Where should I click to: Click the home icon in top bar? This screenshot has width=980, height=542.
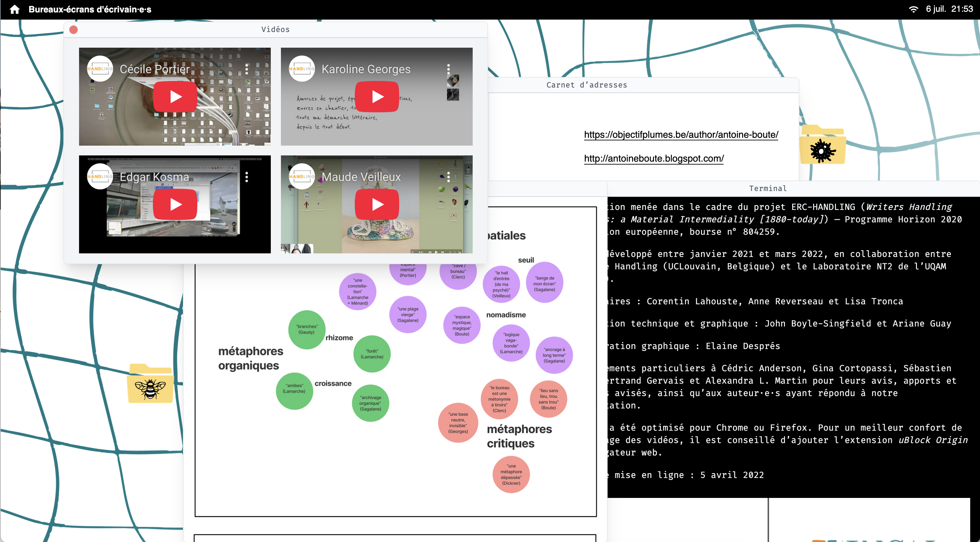(14, 9)
